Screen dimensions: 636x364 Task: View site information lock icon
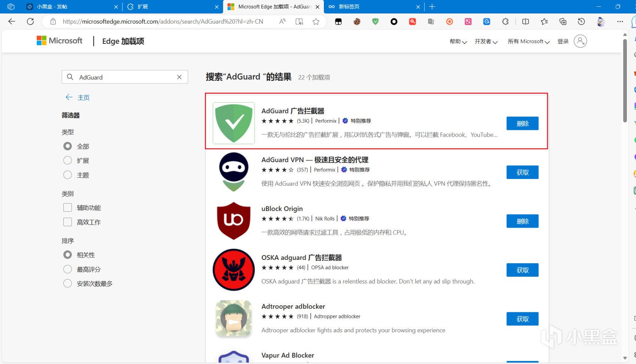pos(53,21)
